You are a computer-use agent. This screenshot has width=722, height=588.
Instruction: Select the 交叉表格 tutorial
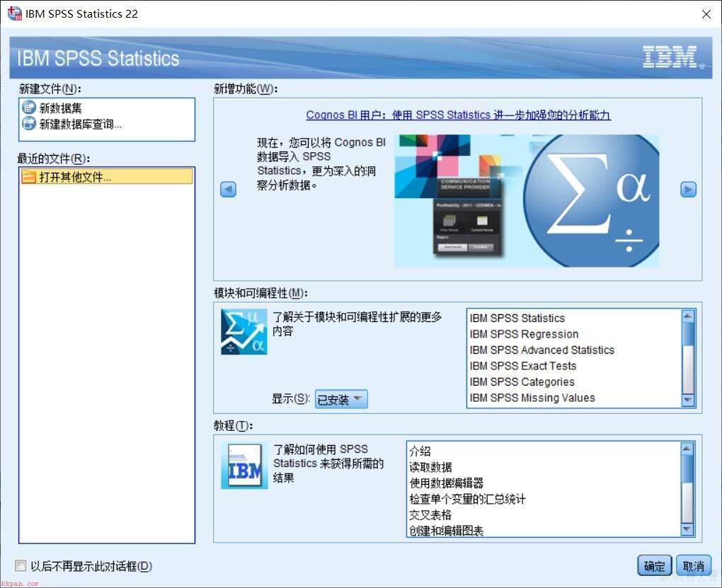coord(544,515)
